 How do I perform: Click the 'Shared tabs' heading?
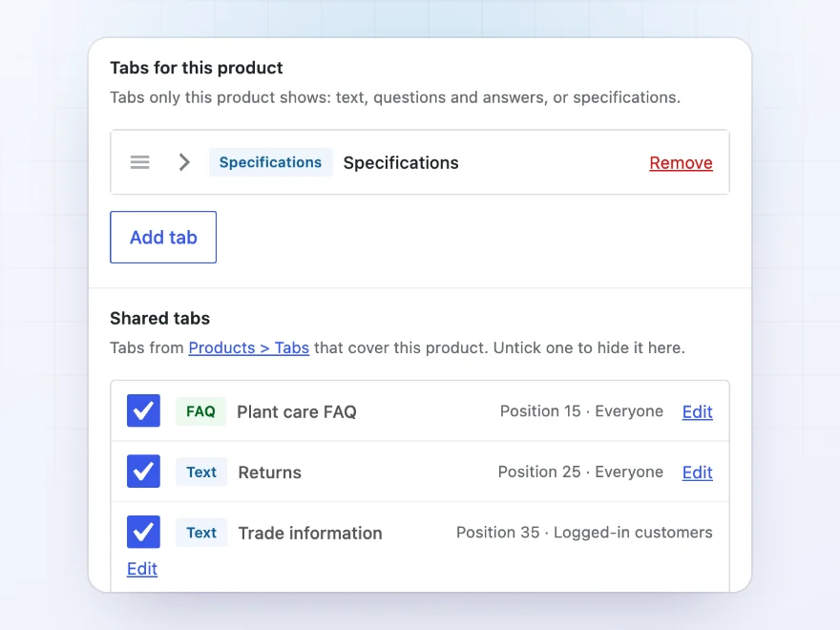click(x=160, y=318)
